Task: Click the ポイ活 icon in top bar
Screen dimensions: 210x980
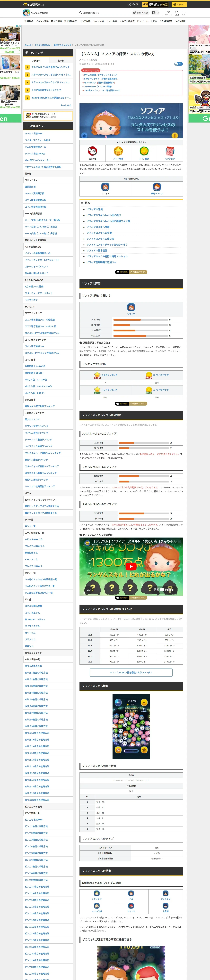Action: pos(133,5)
